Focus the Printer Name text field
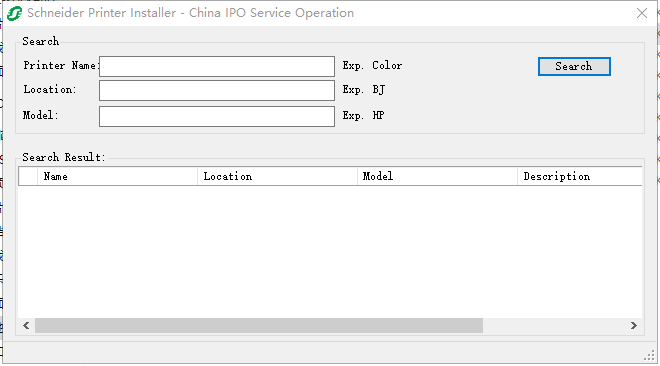 pos(217,66)
